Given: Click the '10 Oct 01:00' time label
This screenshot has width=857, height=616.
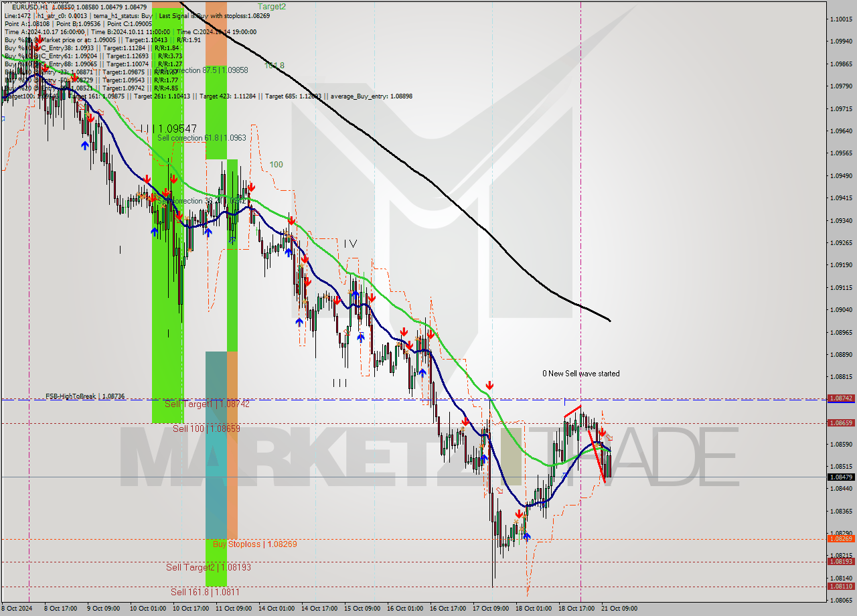Looking at the screenshot, I should 149,609.
